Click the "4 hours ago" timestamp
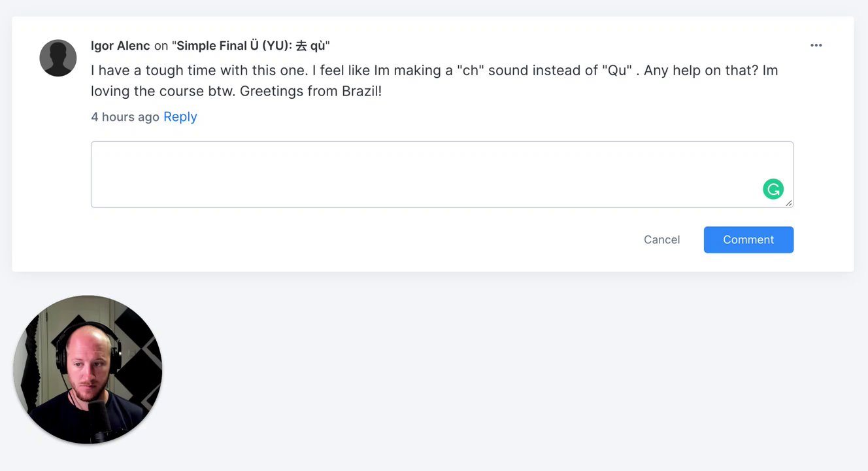This screenshot has height=471, width=868. 125,117
